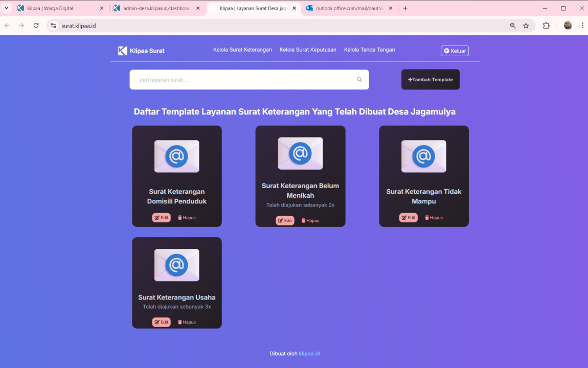The width and height of the screenshot is (588, 368).
Task: Expand the tab search dropdown arrow
Action: tap(7, 8)
